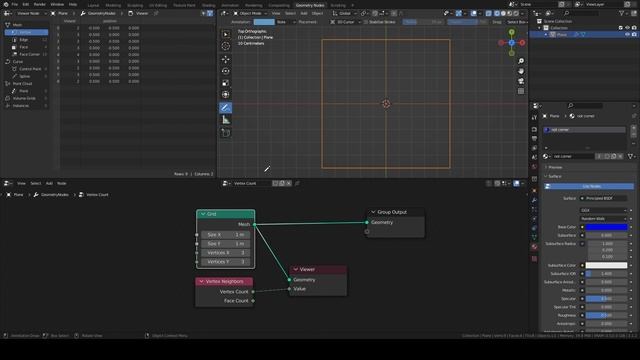Open the GGX distribution dropdown
Image resolution: width=640 pixels, height=360 pixels.
(603, 210)
